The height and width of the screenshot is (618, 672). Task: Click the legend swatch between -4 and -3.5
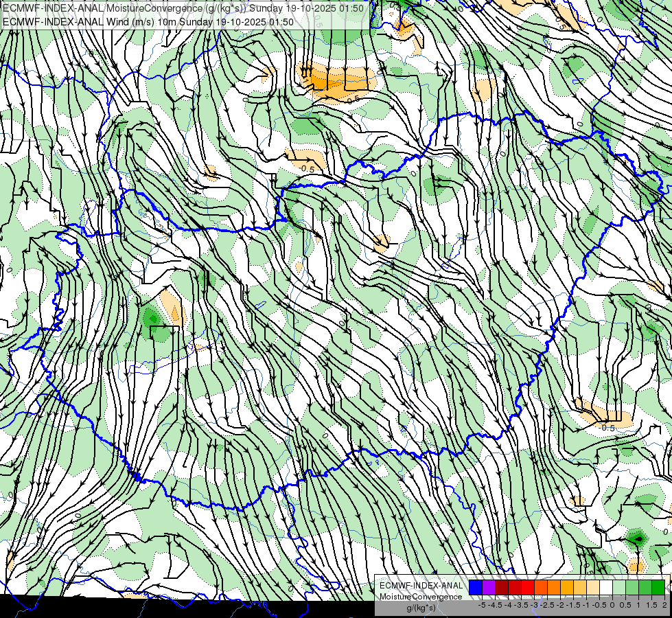515,587
